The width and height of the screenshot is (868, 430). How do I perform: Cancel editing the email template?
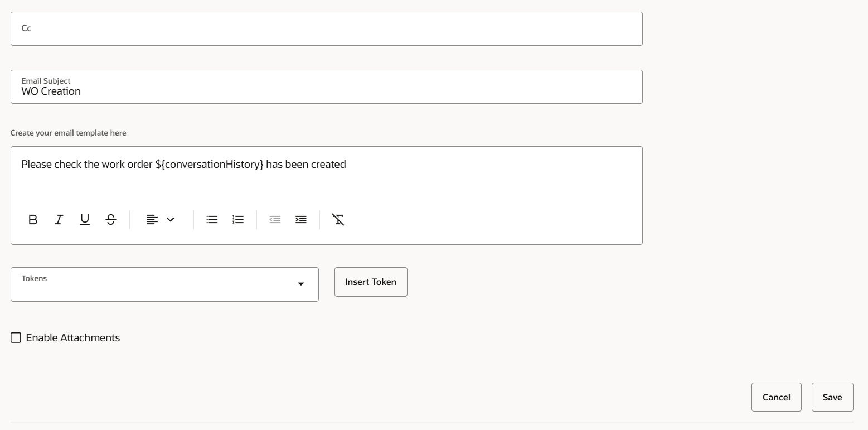(x=777, y=397)
